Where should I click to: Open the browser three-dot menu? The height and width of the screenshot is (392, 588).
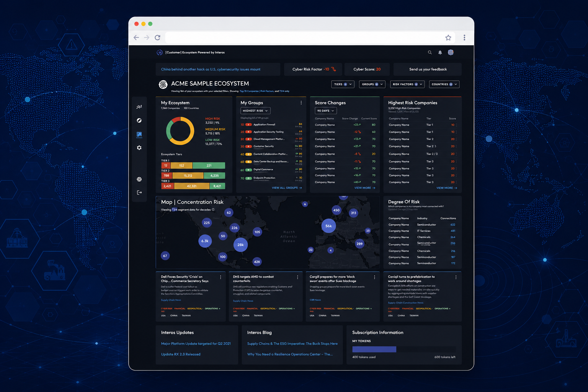click(x=464, y=38)
